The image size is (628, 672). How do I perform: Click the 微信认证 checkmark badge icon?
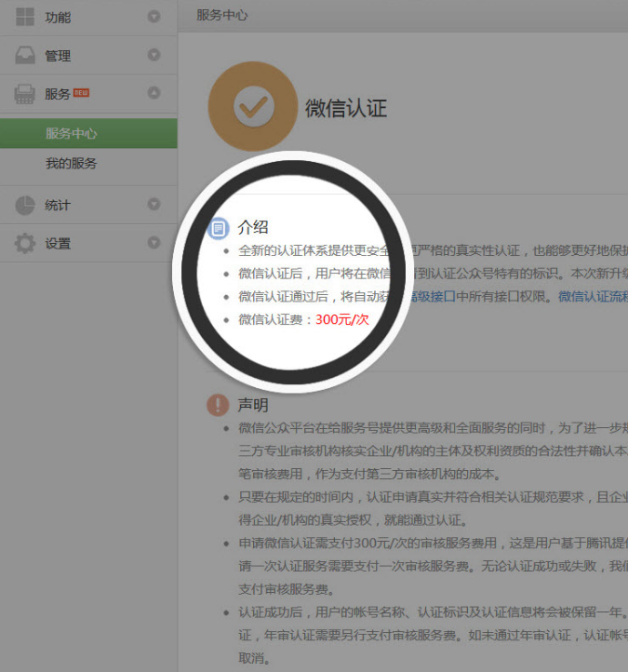[253, 106]
